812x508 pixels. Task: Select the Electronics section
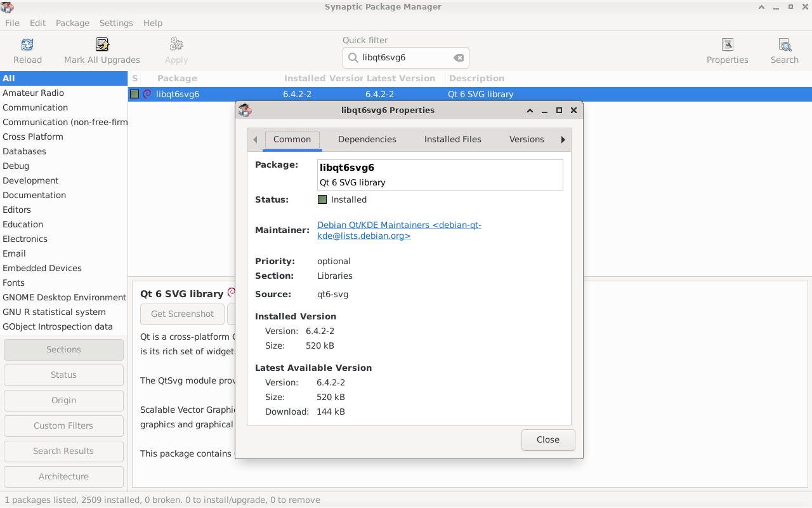click(63, 239)
